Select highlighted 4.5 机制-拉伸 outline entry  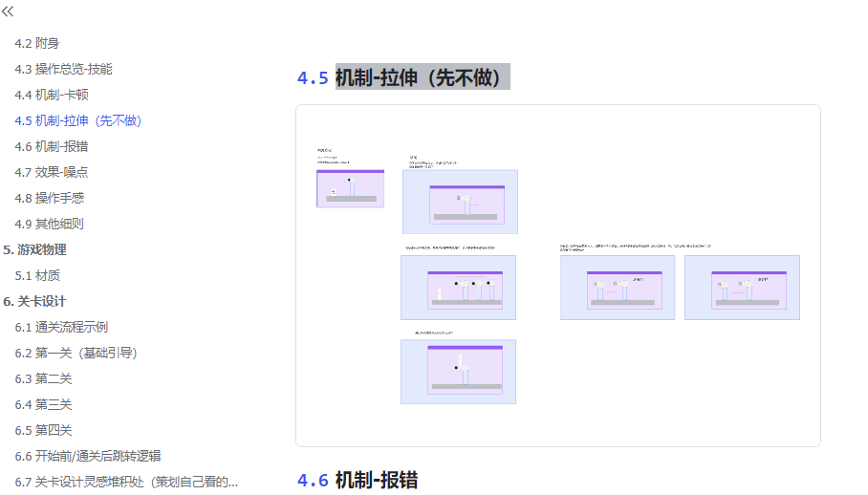[x=78, y=120]
